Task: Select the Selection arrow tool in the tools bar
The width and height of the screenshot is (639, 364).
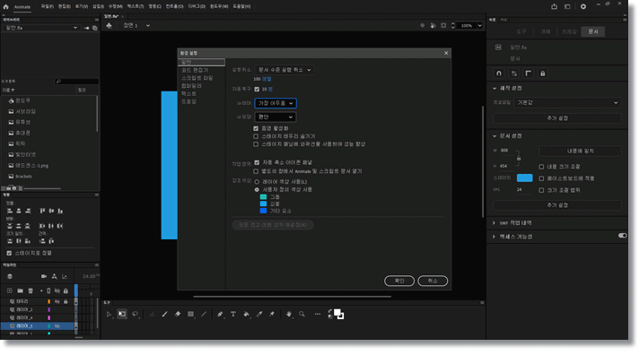Action: (109, 315)
